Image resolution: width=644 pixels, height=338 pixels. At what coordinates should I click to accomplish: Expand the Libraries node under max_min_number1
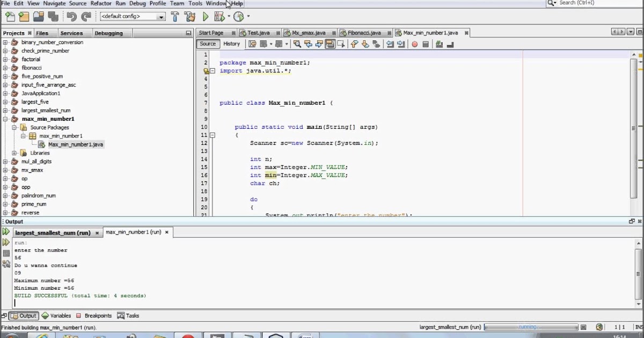(x=14, y=152)
